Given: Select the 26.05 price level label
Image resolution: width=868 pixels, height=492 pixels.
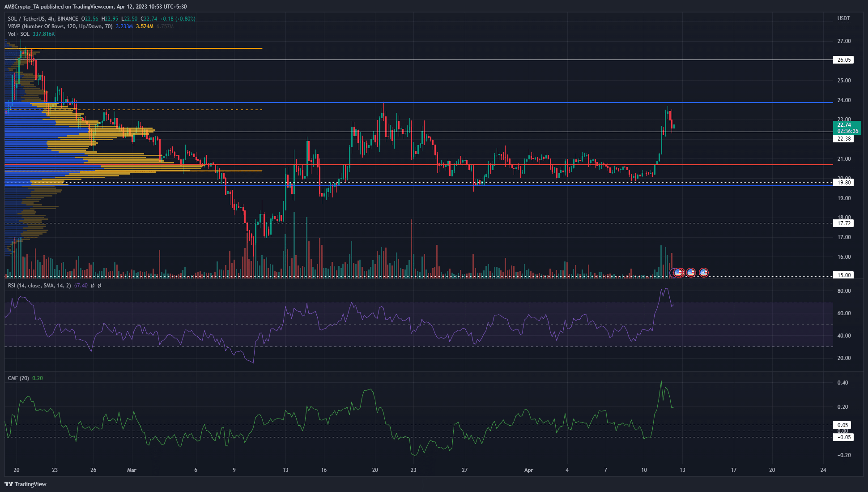Looking at the screenshot, I should [x=844, y=59].
